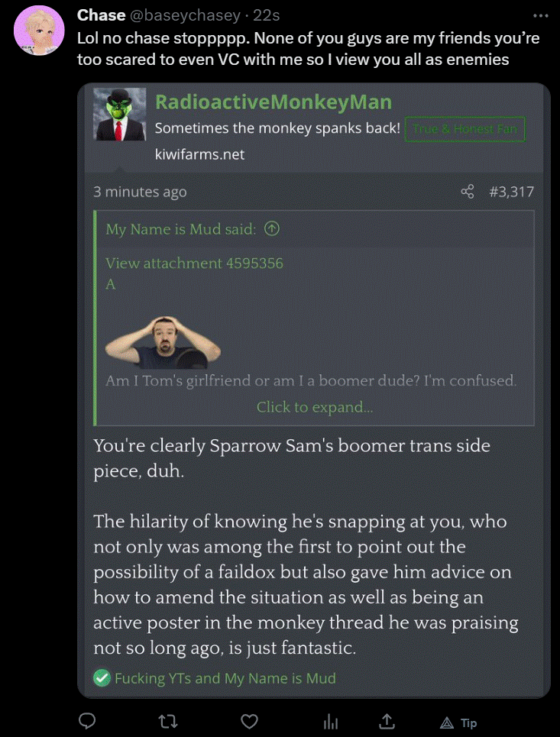Open the @baseychasey handle link
Image resolution: width=560 pixels, height=737 pixels.
(x=185, y=15)
